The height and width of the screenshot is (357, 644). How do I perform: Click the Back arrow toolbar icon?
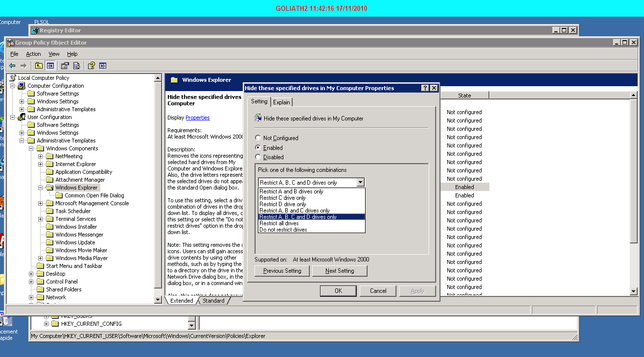pos(12,66)
